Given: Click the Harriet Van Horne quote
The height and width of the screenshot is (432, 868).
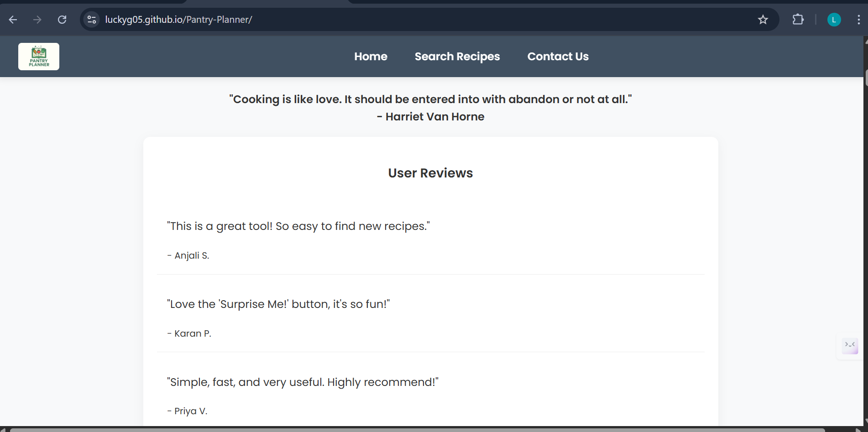Looking at the screenshot, I should pyautogui.click(x=430, y=108).
